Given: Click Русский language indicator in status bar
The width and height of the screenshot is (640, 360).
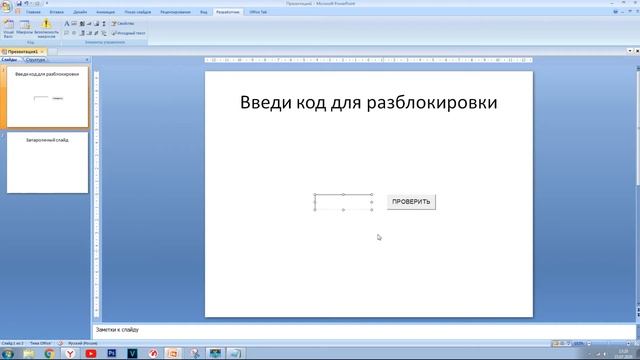Looking at the screenshot, I should (82, 343).
